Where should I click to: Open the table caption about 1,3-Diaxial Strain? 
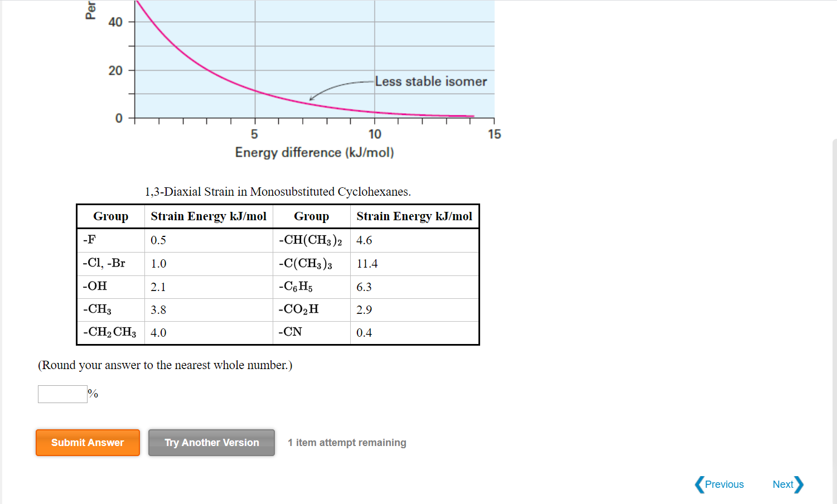tap(277, 191)
